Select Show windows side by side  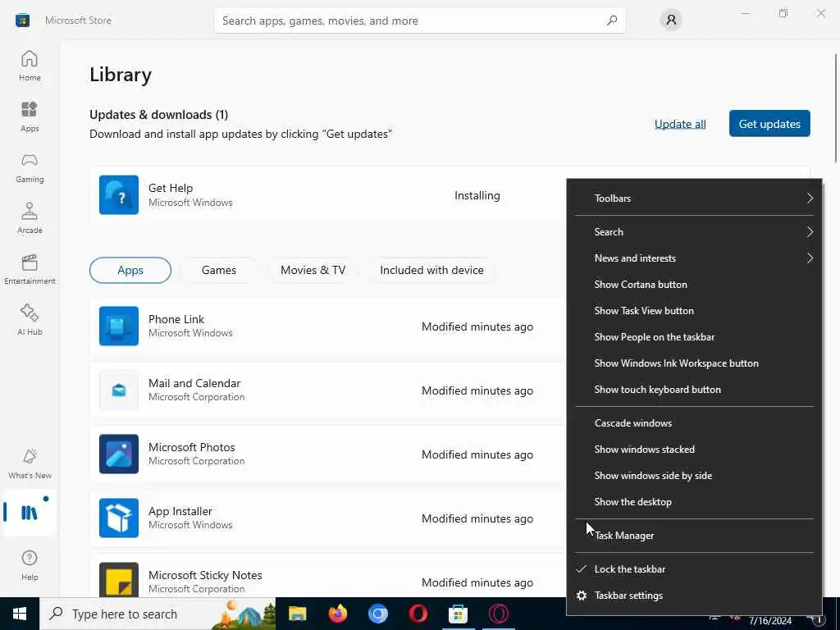click(694, 476)
